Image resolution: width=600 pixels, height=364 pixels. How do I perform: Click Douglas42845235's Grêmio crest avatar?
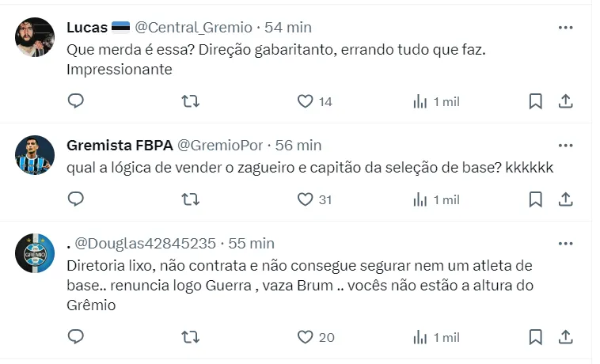(x=35, y=253)
